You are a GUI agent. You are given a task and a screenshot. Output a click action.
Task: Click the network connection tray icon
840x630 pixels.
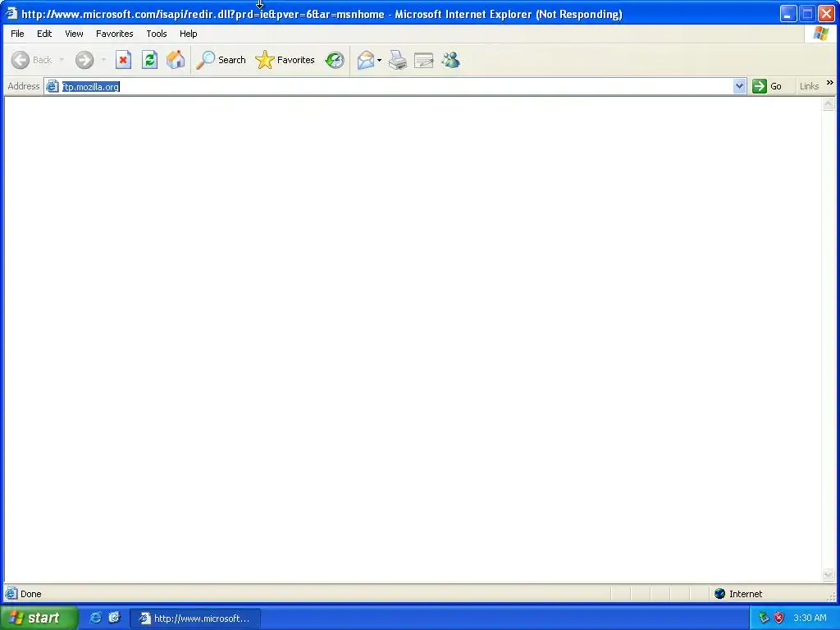click(764, 618)
